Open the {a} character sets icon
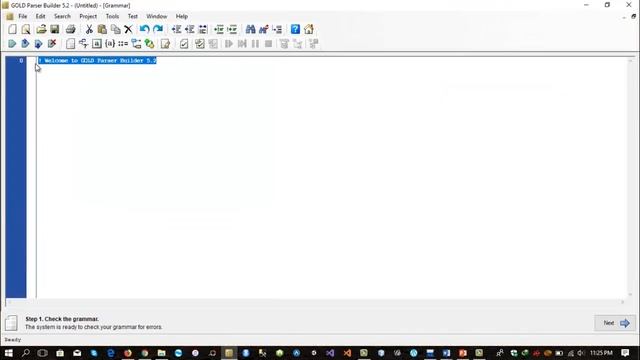This screenshot has height=360, width=640. point(110,44)
